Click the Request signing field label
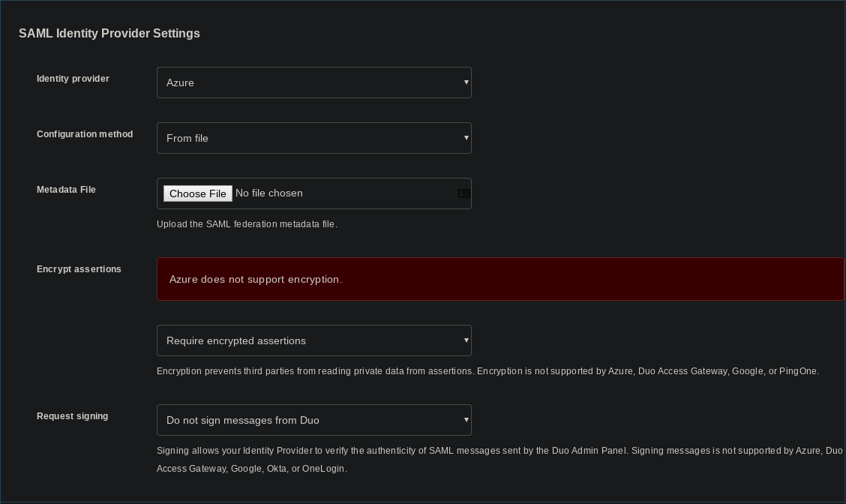 pos(72,416)
